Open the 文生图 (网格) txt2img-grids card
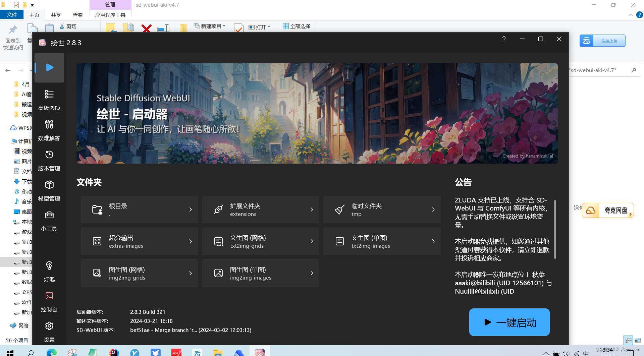The width and height of the screenshot is (644, 356). coord(261,241)
